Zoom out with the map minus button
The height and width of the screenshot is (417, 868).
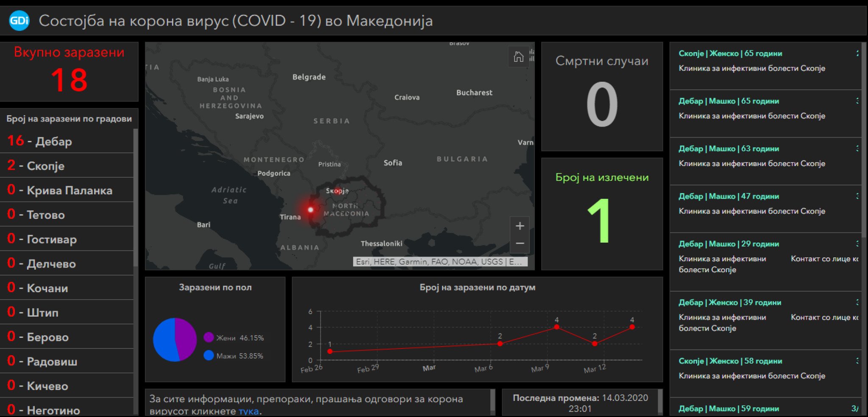pyautogui.click(x=520, y=243)
